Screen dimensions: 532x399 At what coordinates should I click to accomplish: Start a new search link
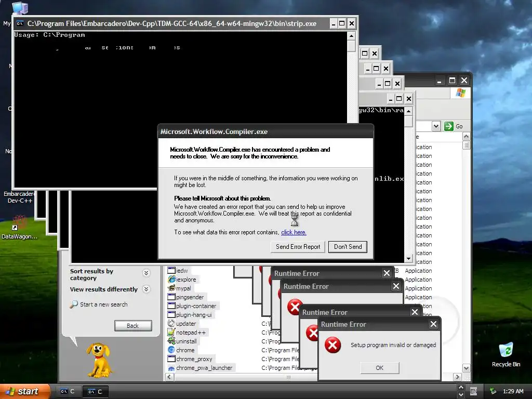[103, 304]
